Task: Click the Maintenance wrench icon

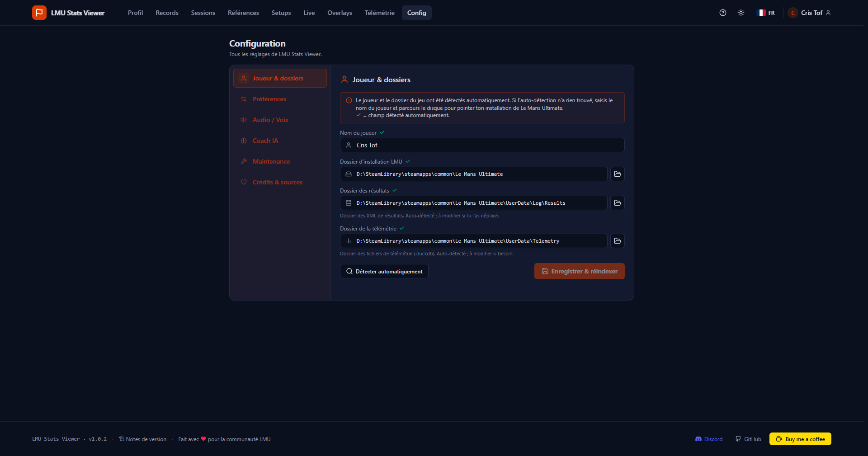Action: [x=244, y=161]
